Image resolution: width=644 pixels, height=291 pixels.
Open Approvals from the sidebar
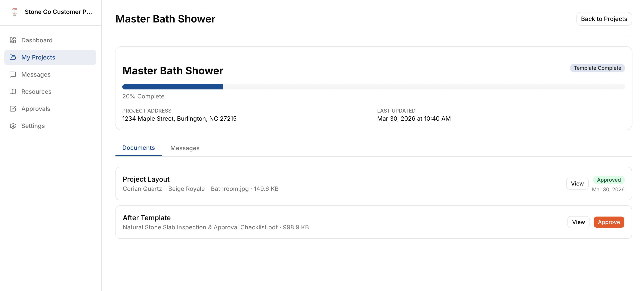36,109
